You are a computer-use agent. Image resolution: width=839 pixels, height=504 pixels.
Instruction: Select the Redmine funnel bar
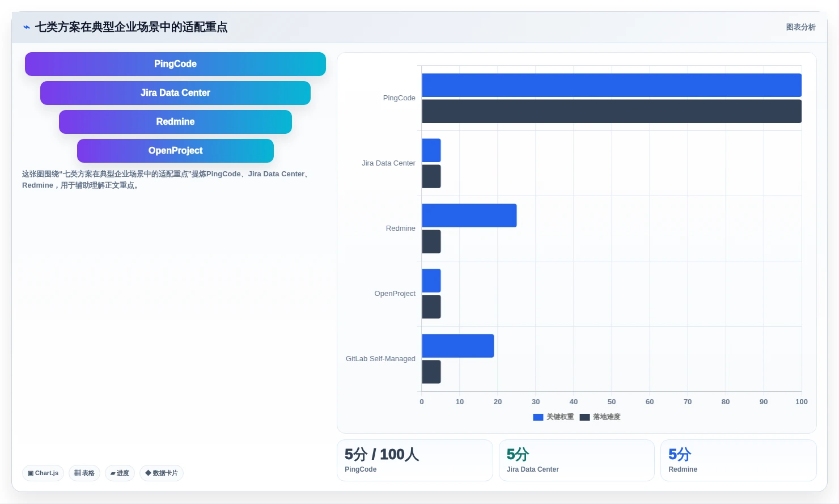175,122
